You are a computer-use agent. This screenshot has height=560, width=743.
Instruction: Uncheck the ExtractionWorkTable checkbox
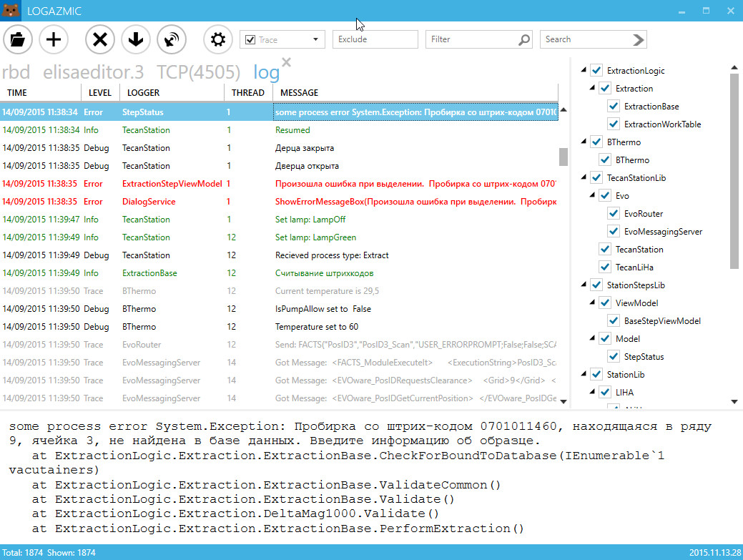[x=614, y=124]
